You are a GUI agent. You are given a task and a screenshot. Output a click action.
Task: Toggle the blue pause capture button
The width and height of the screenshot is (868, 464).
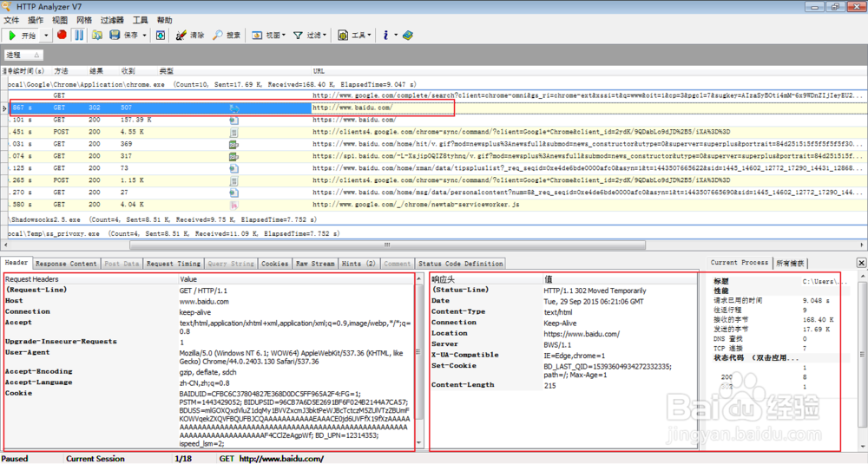click(79, 35)
